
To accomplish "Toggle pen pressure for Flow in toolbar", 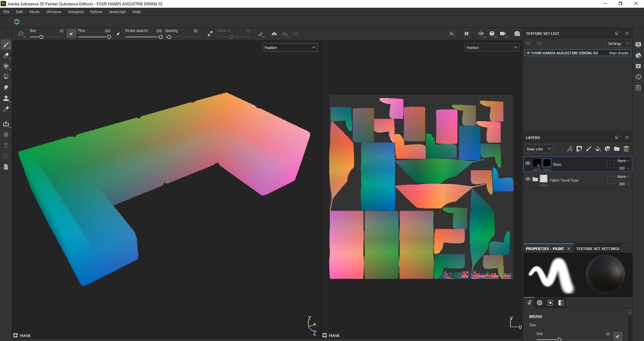I will coord(118,34).
